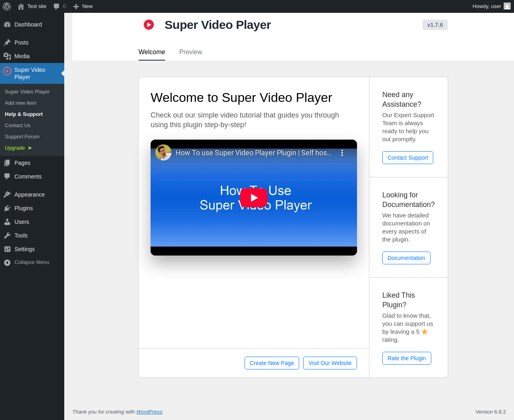
Task: Click the Plugins plug icon
Action: [x=7, y=208]
